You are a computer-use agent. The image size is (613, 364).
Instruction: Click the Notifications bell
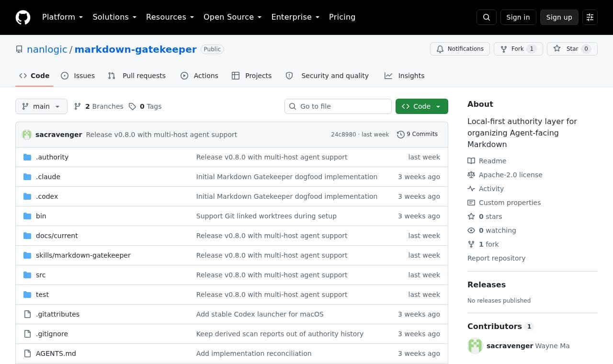[460, 49]
